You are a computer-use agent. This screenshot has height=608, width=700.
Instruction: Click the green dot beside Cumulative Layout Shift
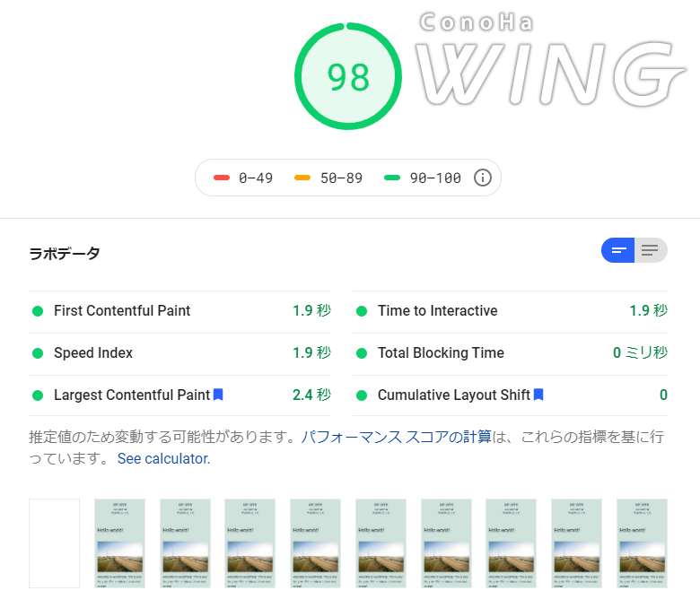362,395
